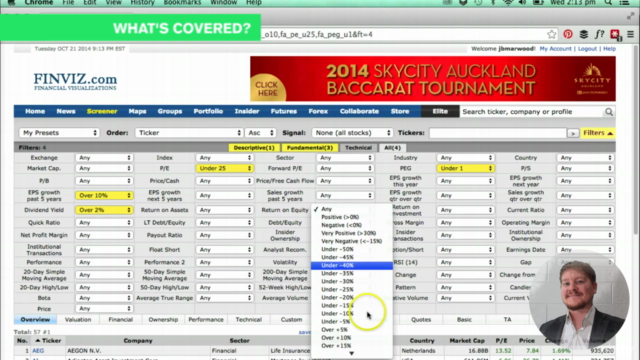Screen dimensions: 640x360
Task: Open the Help link
Action: (609, 49)
